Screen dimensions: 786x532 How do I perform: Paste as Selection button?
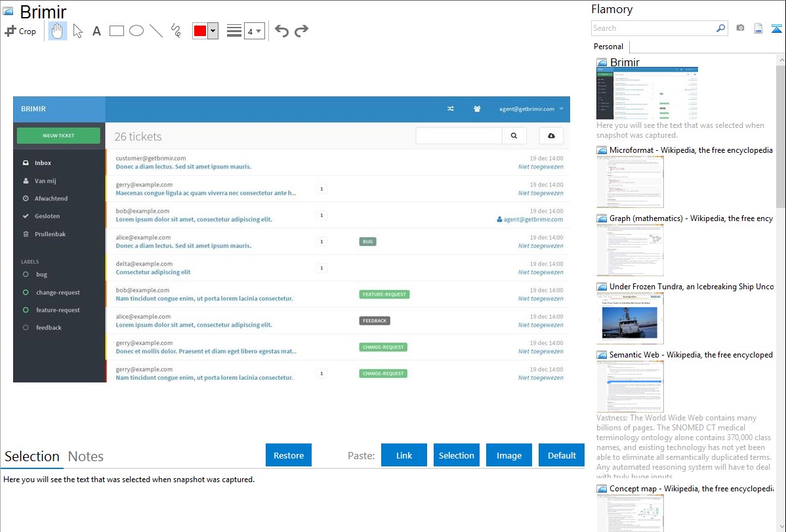pyautogui.click(x=456, y=455)
